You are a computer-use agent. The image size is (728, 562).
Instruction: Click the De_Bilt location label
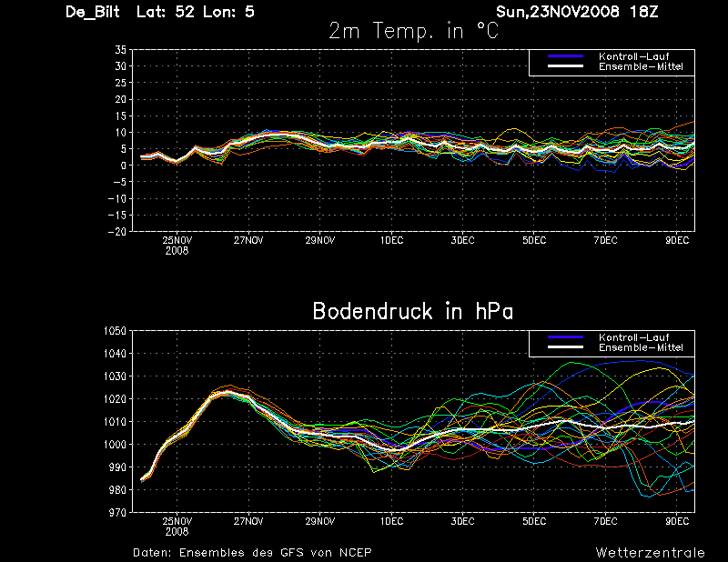point(96,12)
